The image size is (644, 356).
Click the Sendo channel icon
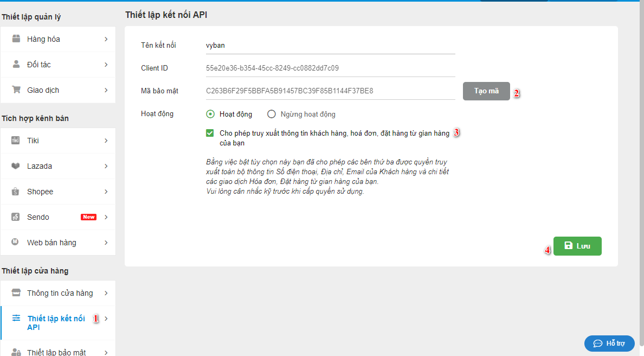(16, 217)
